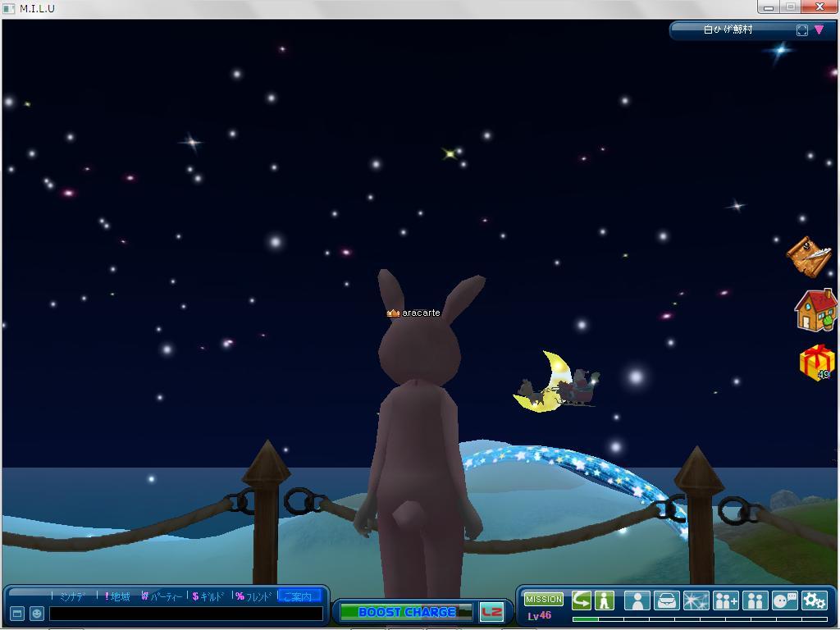
Task: Open the gear settings icon
Action: (815, 600)
